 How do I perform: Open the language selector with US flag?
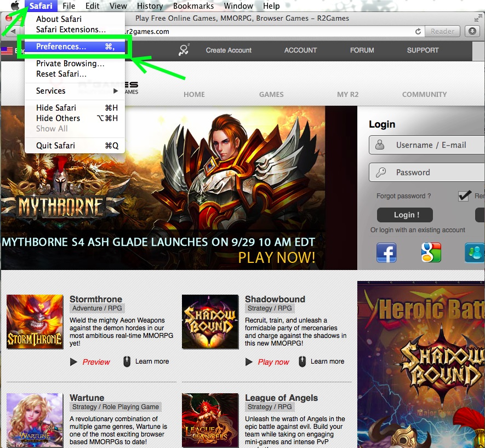pos(7,50)
